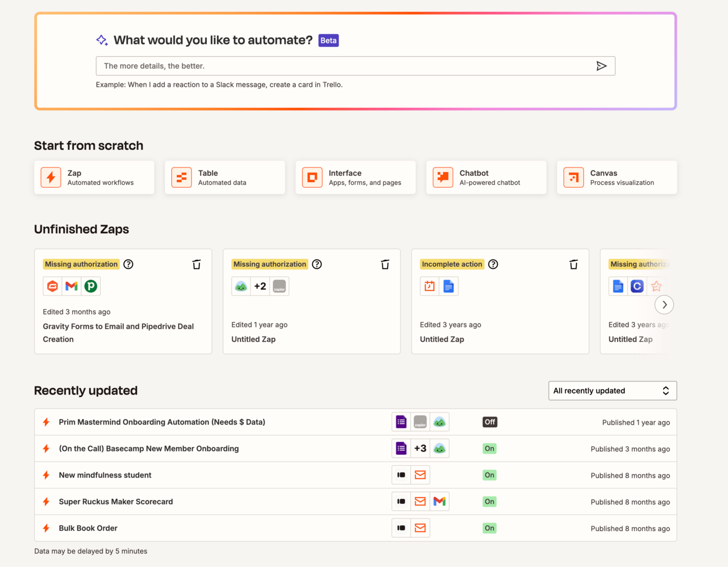Viewport: 728px width, 567px height.
Task: Click help icon beside Incomplete action
Action: click(493, 264)
